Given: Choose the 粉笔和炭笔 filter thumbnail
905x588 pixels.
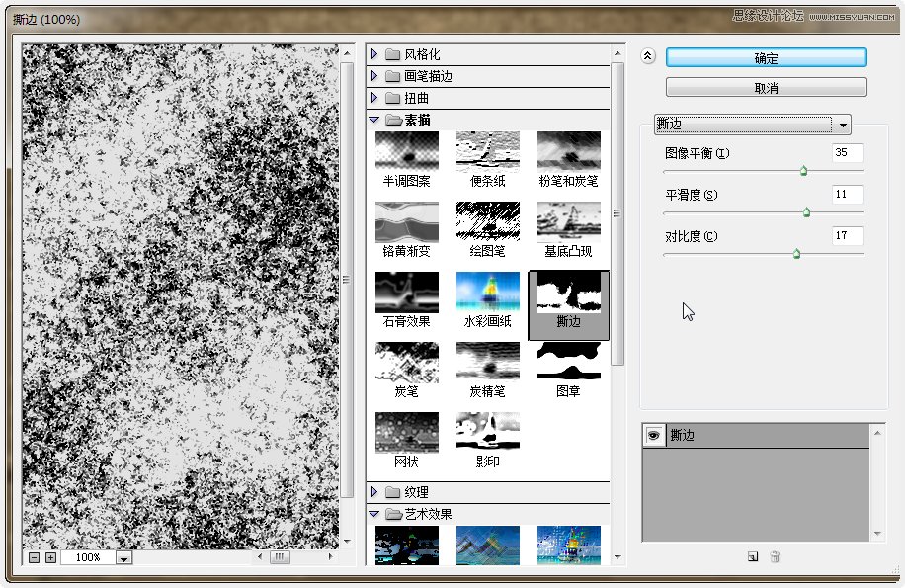Looking at the screenshot, I should click(568, 151).
